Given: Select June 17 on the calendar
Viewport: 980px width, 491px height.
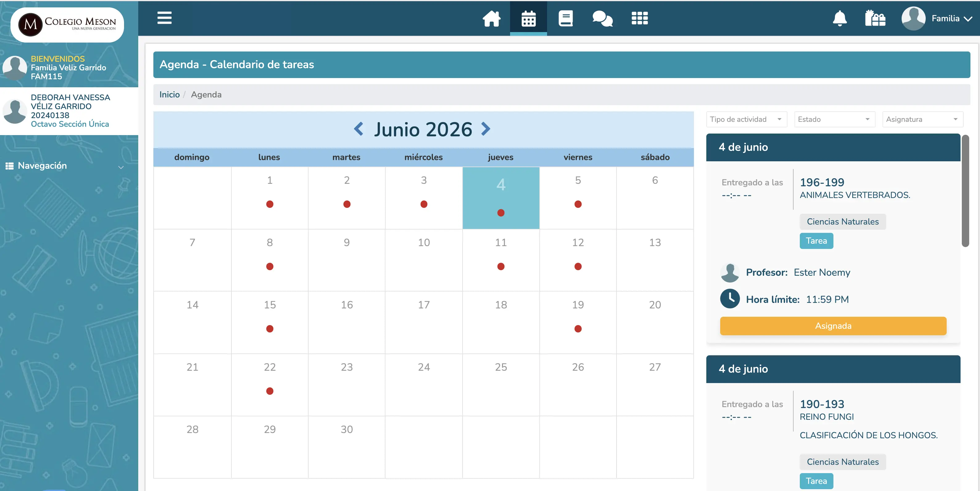Looking at the screenshot, I should click(423, 323).
